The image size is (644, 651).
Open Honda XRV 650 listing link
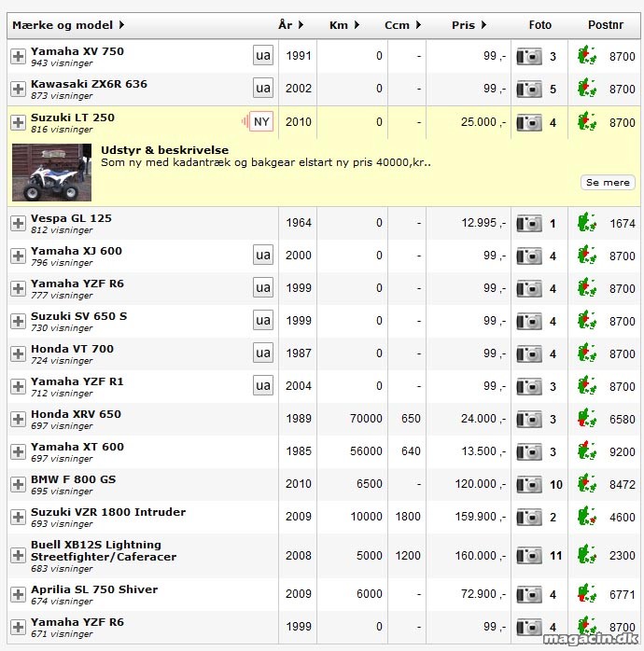point(76,414)
